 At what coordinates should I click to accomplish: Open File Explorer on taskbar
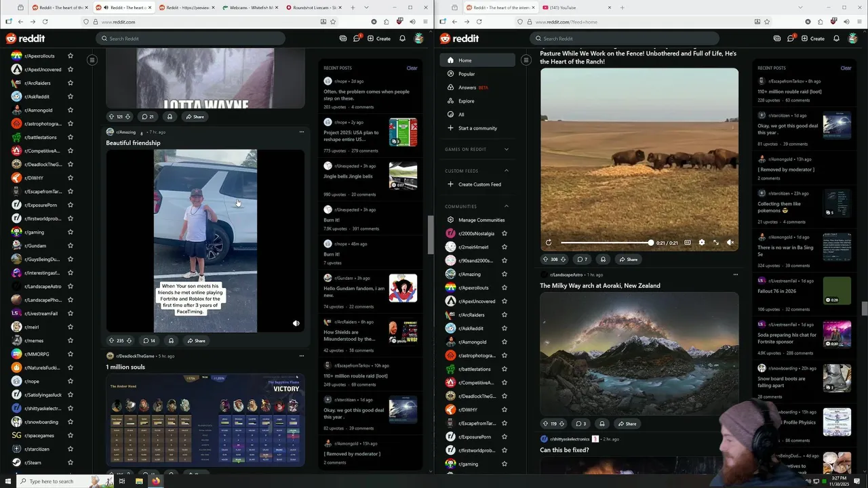pyautogui.click(x=138, y=481)
